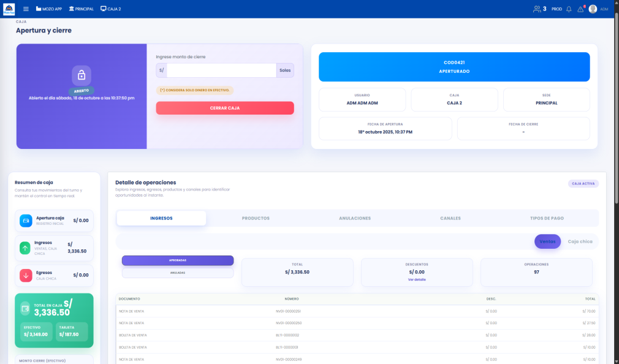The width and height of the screenshot is (619, 364).
Task: Show Aprobadas operations
Action: point(178,260)
